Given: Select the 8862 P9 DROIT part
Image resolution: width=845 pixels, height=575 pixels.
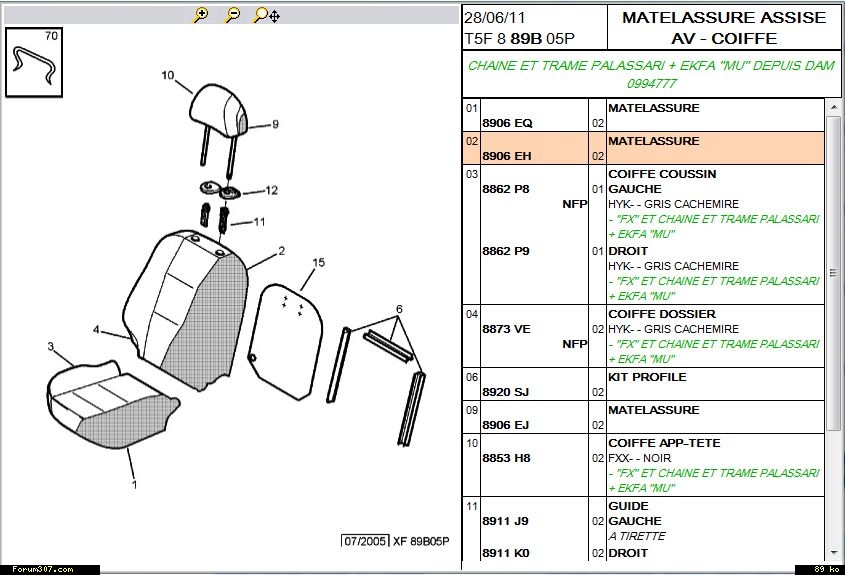Looking at the screenshot, I should tap(506, 251).
